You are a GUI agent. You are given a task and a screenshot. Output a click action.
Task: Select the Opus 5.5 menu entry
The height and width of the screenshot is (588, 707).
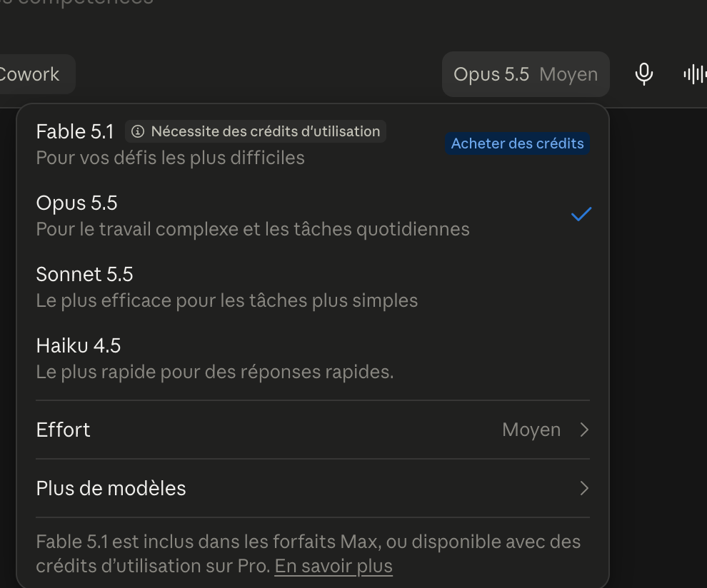pos(313,216)
